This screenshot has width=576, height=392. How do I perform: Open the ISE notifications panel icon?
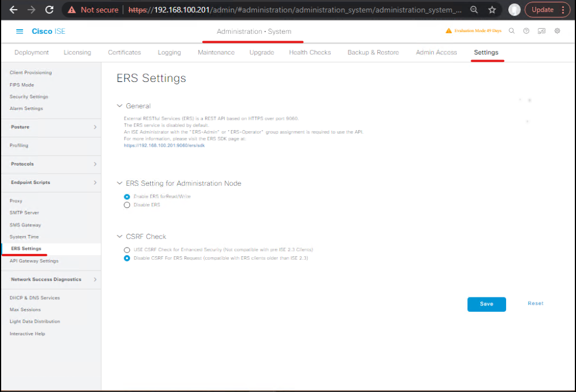pos(542,31)
